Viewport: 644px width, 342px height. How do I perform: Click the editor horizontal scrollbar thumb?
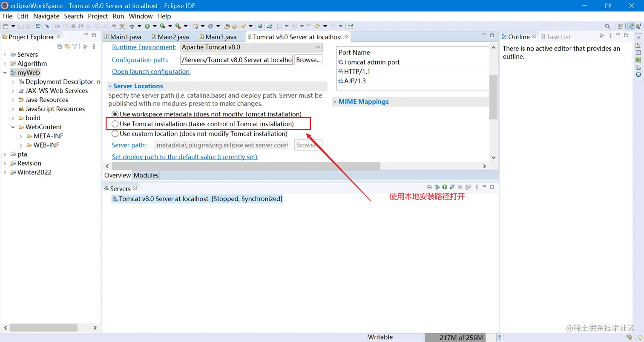[246, 166]
